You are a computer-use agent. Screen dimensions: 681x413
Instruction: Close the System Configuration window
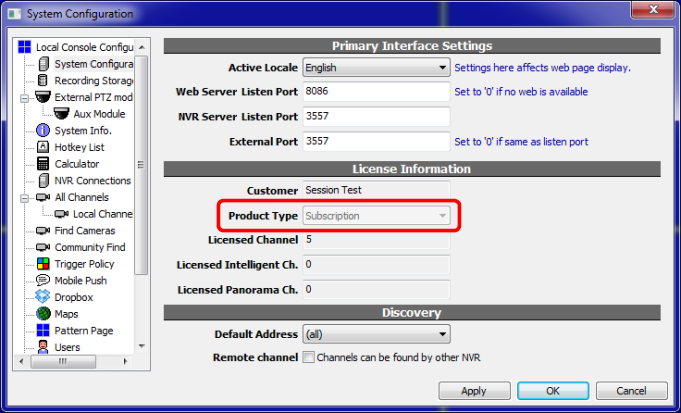(653, 10)
